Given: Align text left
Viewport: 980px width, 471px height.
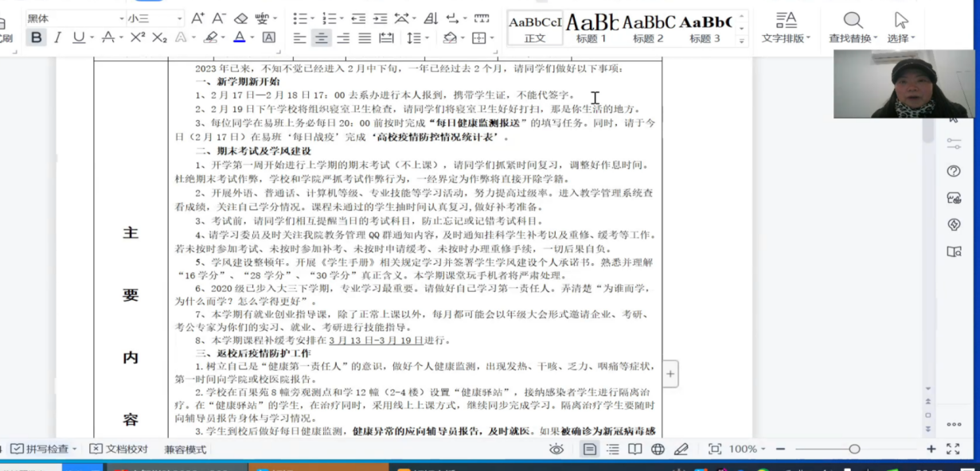Looking at the screenshot, I should click(299, 37).
